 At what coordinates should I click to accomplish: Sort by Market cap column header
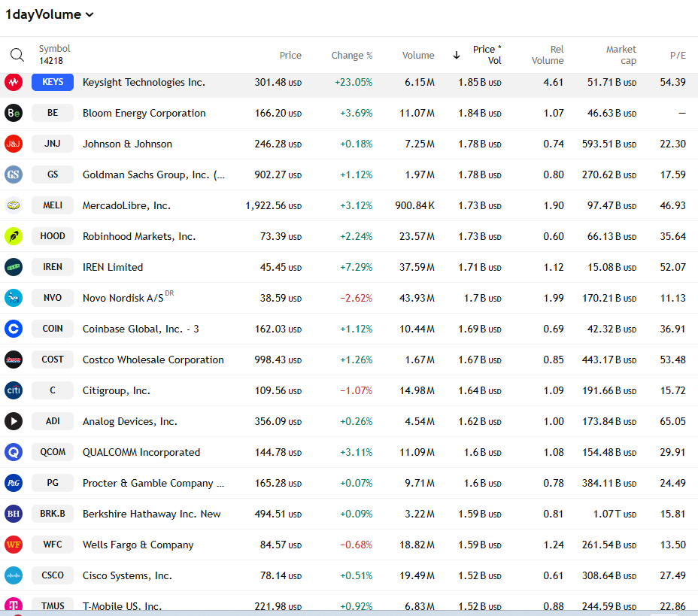[x=621, y=55]
